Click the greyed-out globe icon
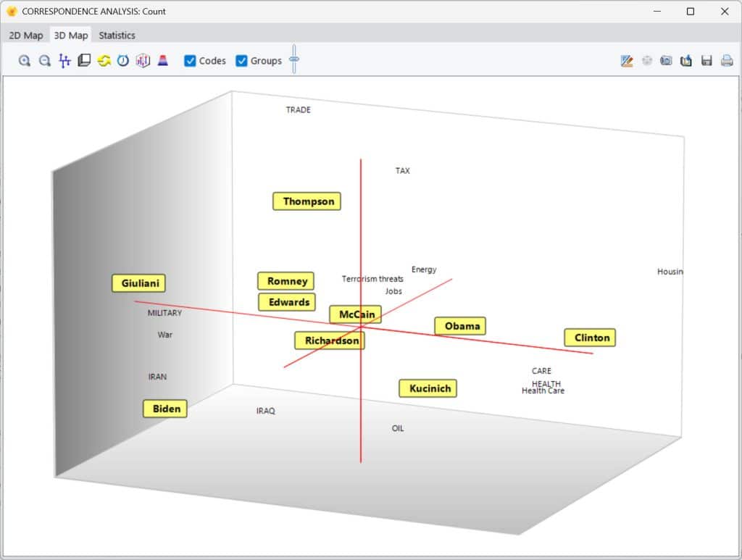 (647, 61)
